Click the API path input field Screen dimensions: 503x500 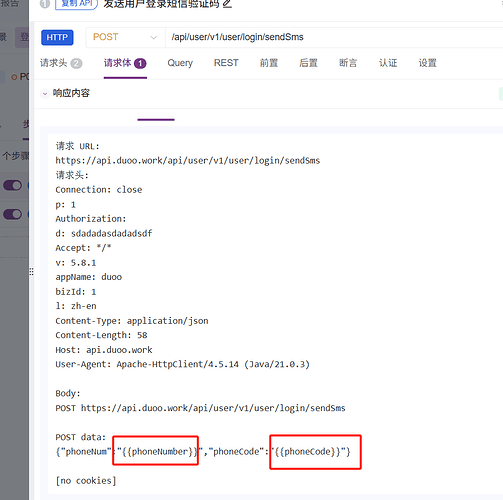[334, 37]
